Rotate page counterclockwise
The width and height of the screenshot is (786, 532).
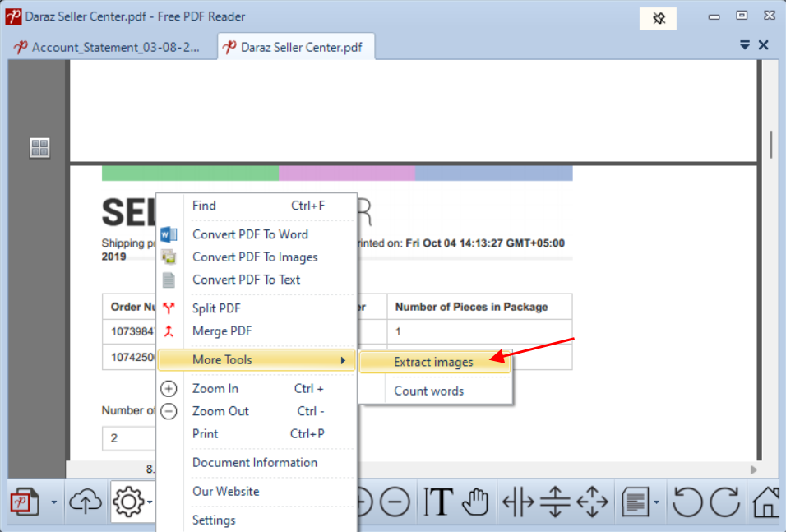click(x=687, y=502)
